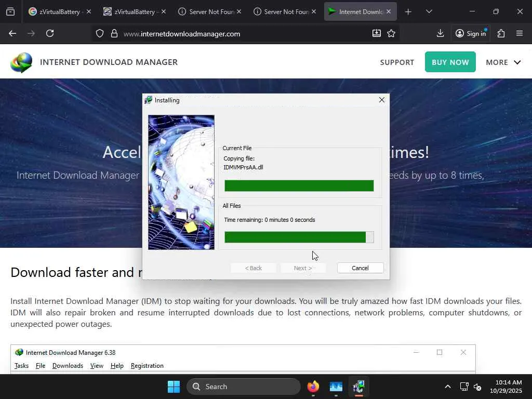
Task: Open the File menu in IDM screenshot
Action: click(x=41, y=366)
